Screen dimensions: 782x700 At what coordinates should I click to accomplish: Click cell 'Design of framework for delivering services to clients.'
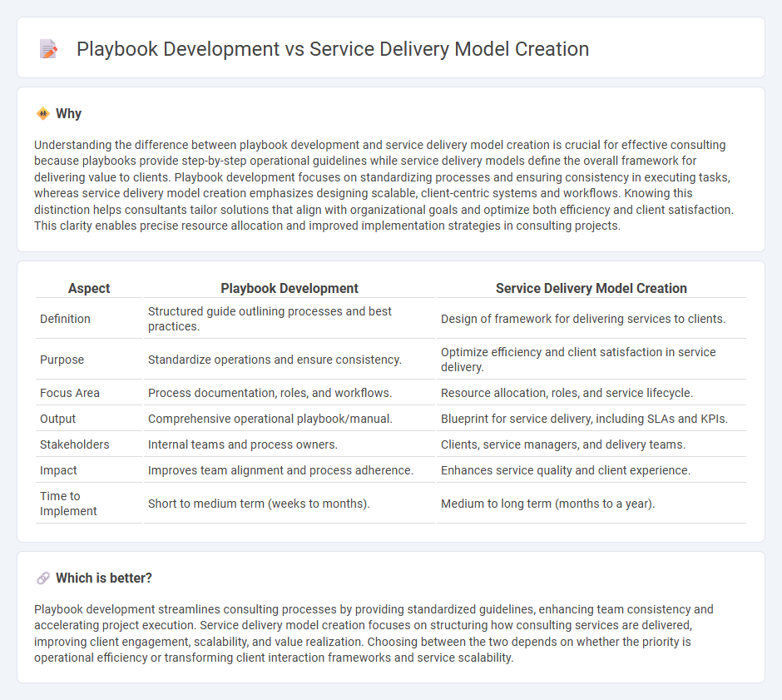(x=591, y=319)
